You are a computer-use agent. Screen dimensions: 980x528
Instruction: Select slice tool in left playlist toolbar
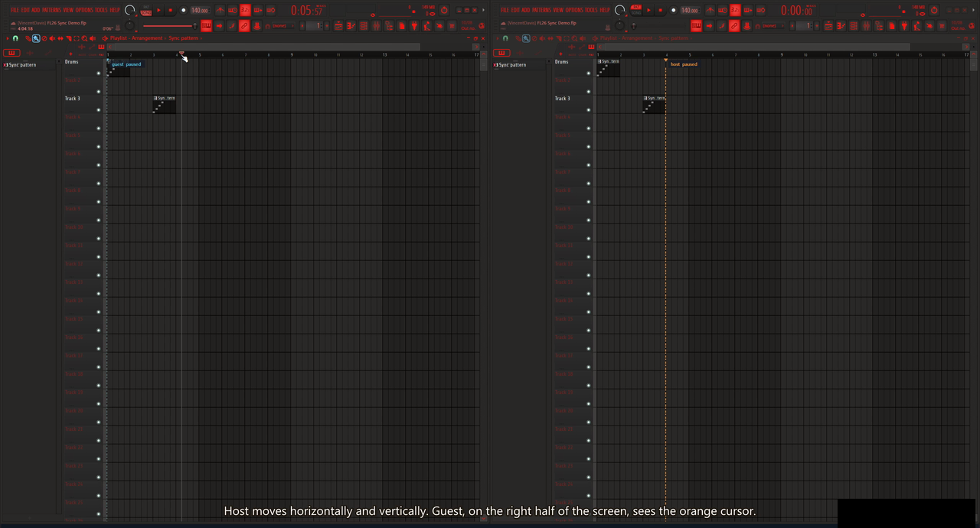click(68, 38)
